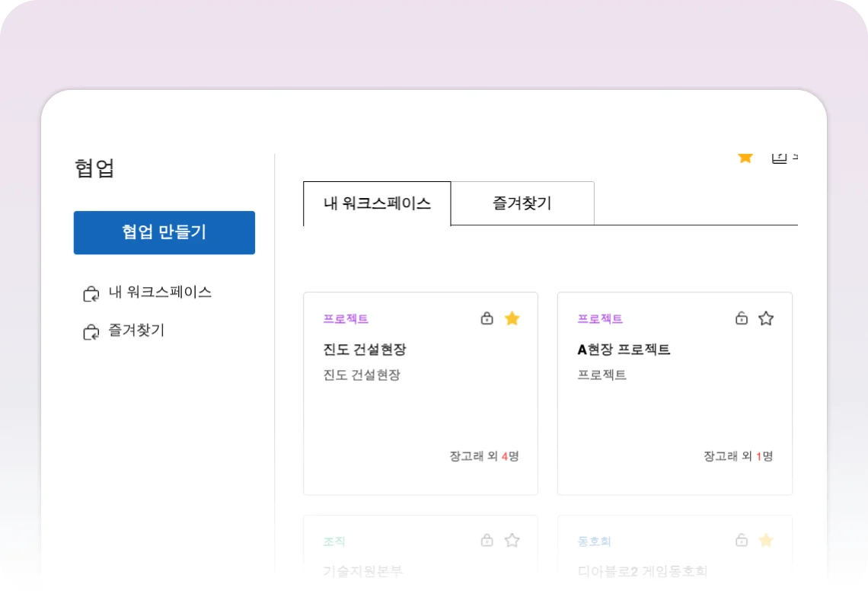Click the 프로젝트 label on 진도 건설현장 card
This screenshot has width=868, height=594.
pyautogui.click(x=346, y=319)
